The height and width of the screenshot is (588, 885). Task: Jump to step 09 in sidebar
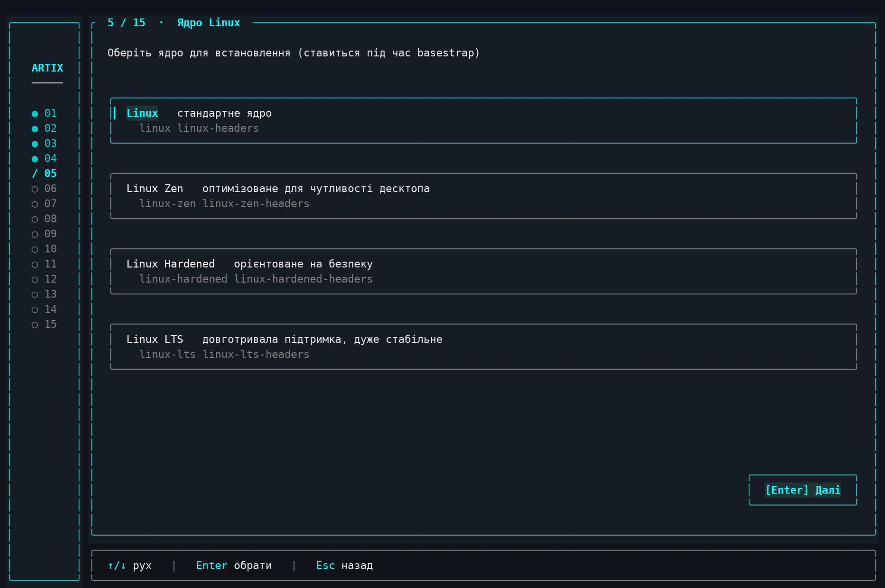tap(44, 234)
